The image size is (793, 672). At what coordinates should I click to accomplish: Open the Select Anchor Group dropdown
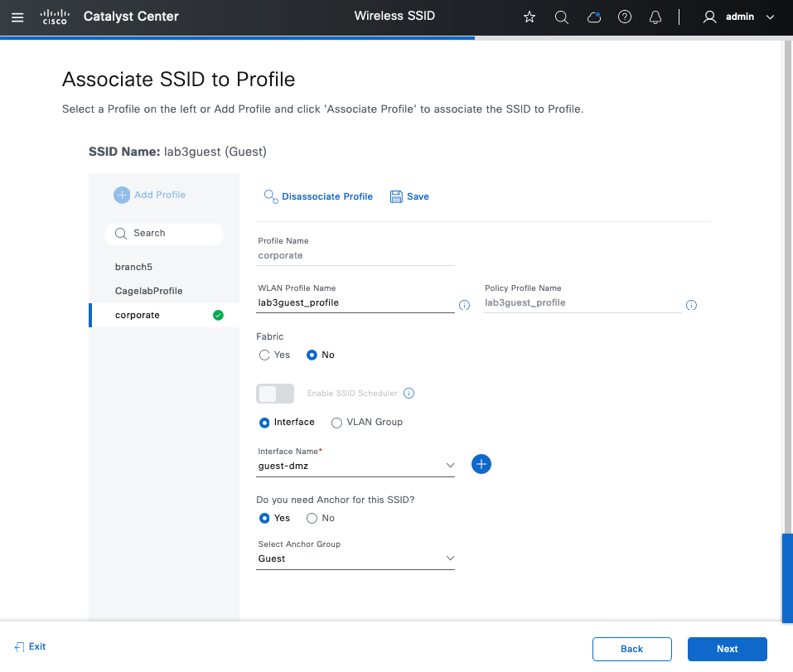point(356,558)
